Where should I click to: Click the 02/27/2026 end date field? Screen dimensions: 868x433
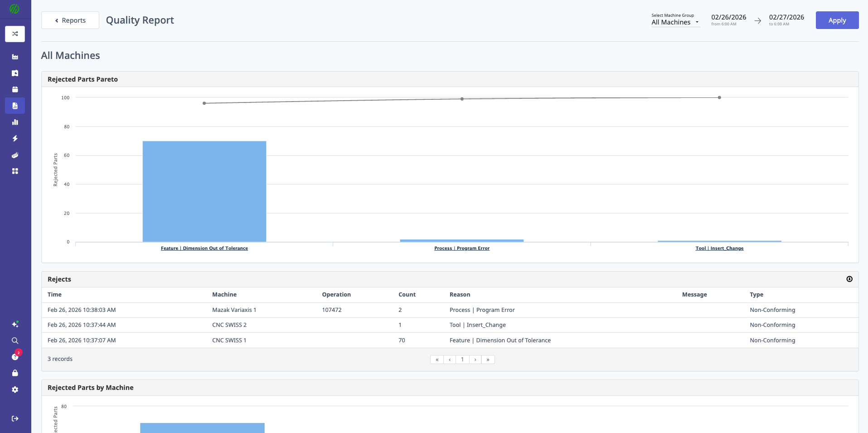[x=786, y=18]
